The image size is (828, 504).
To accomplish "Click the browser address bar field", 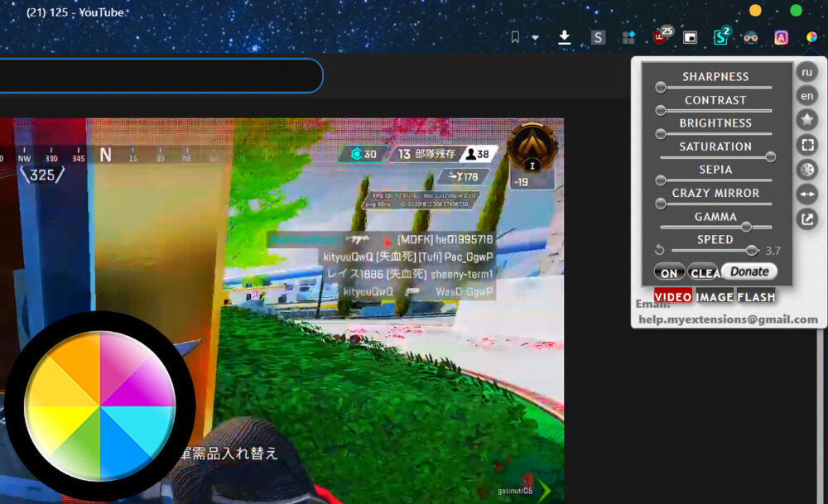I will pyautogui.click(x=157, y=75).
